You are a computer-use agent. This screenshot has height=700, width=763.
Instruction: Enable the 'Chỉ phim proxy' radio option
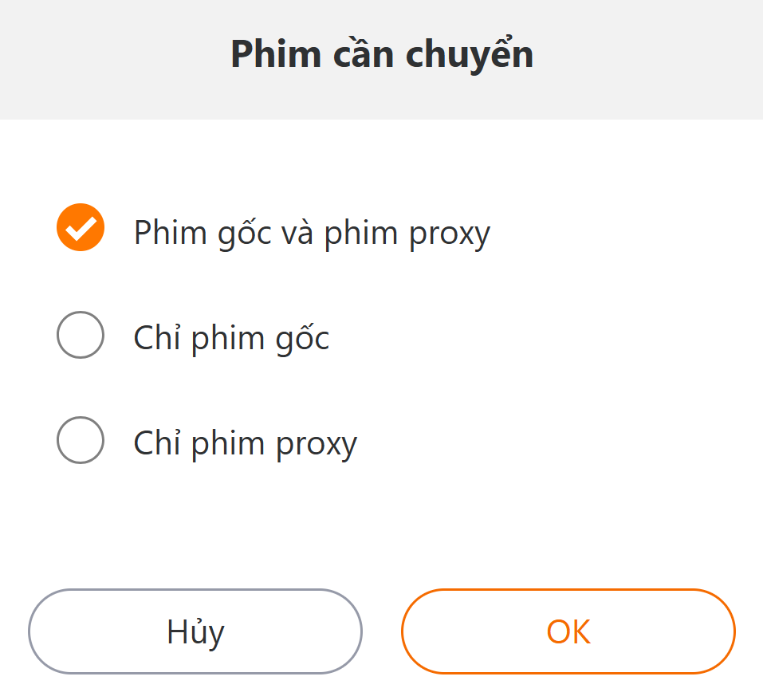[81, 440]
